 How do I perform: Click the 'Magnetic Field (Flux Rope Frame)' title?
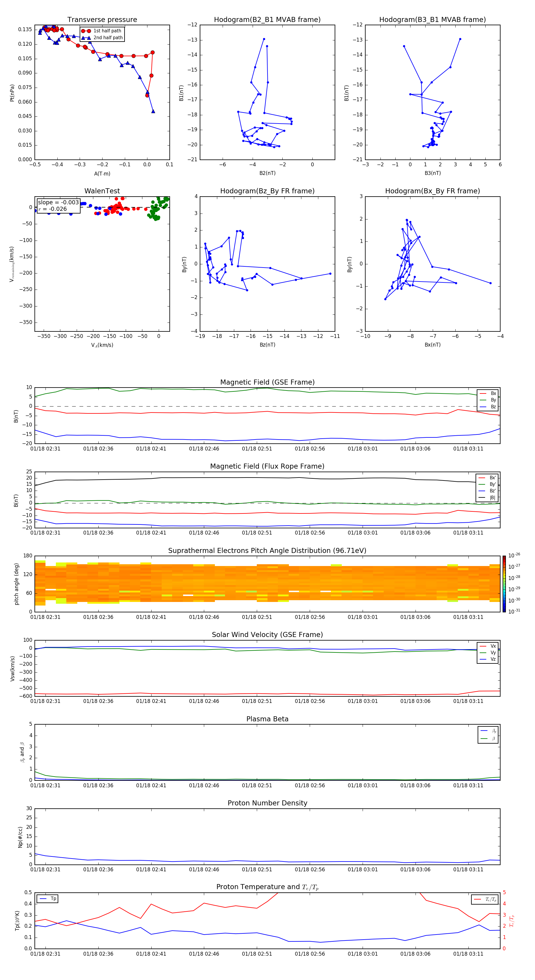(x=267, y=467)
